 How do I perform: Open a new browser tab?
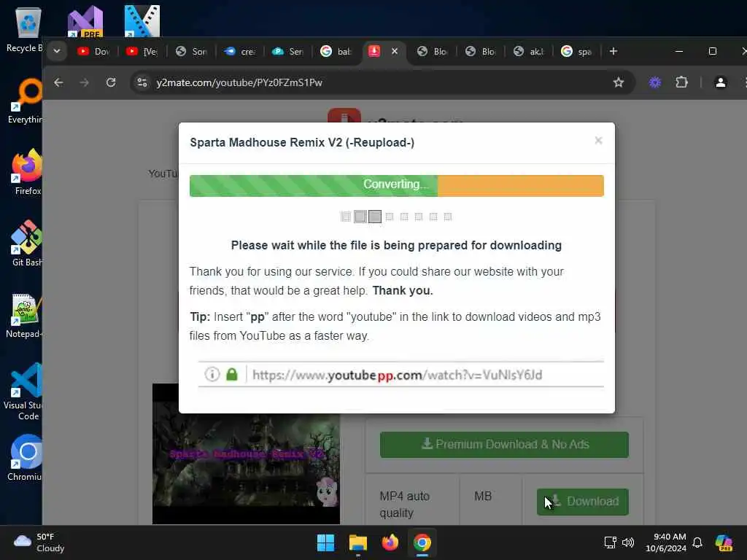[614, 51]
